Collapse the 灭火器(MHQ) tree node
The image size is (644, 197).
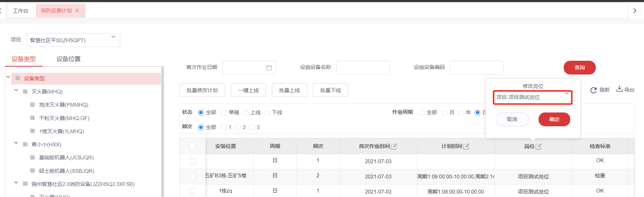pos(16,90)
